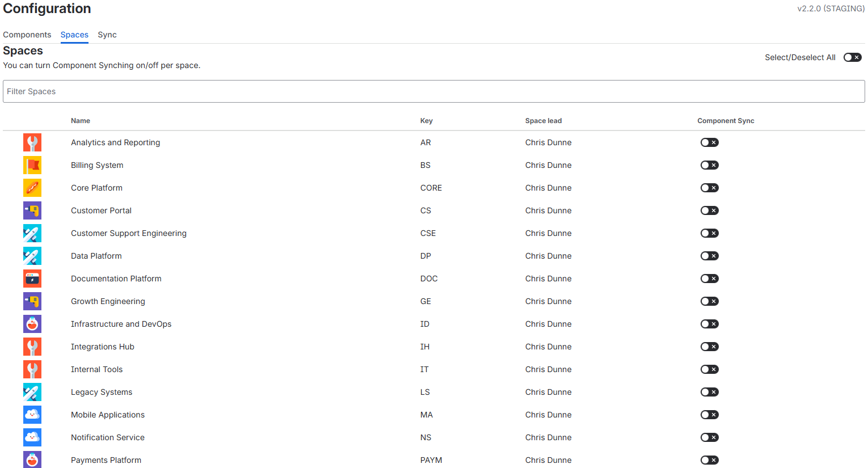
Task: Click the Customer Support Engineering rocket icon
Action: 32,233
